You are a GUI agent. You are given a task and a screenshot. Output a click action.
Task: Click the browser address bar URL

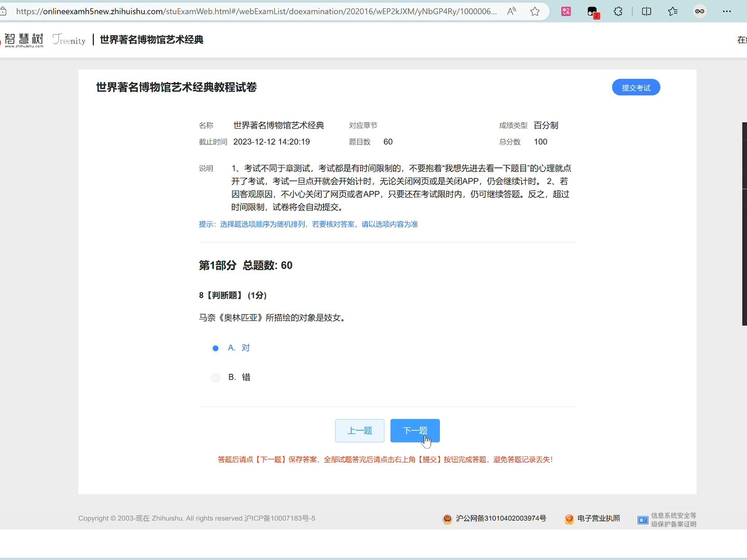pyautogui.click(x=256, y=11)
